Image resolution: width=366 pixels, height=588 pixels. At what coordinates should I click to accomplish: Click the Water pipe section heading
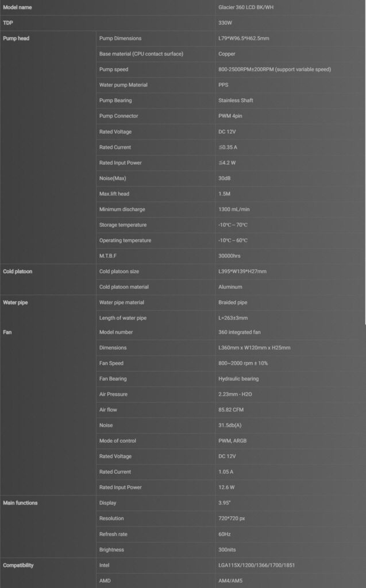coord(16,303)
